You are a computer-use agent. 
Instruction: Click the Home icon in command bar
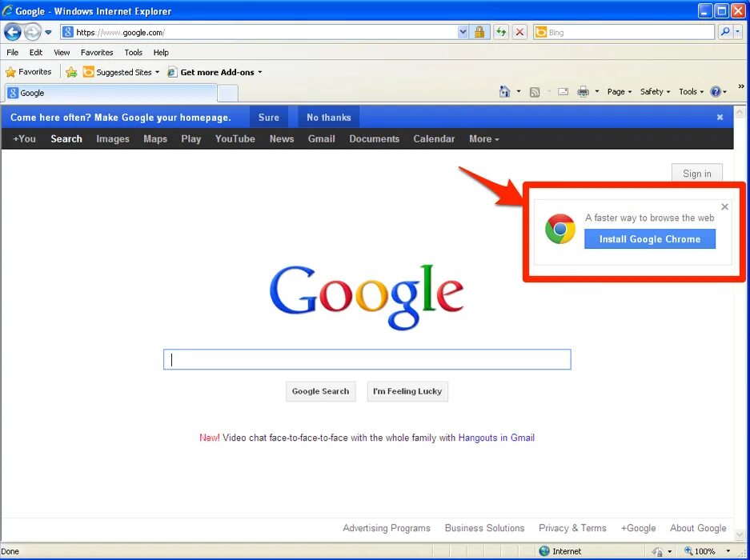pyautogui.click(x=504, y=91)
